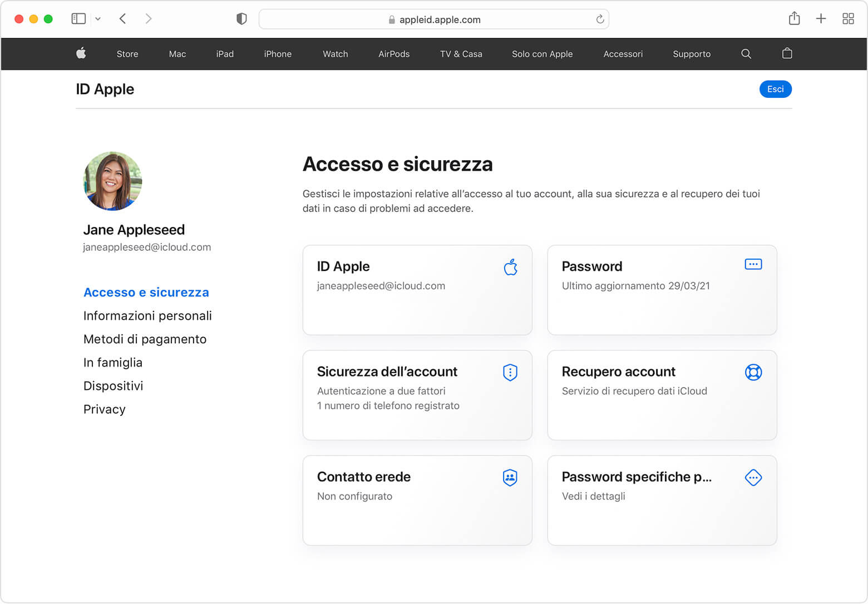Click the password dots icon
Screen dimensions: 868x604
753,264
